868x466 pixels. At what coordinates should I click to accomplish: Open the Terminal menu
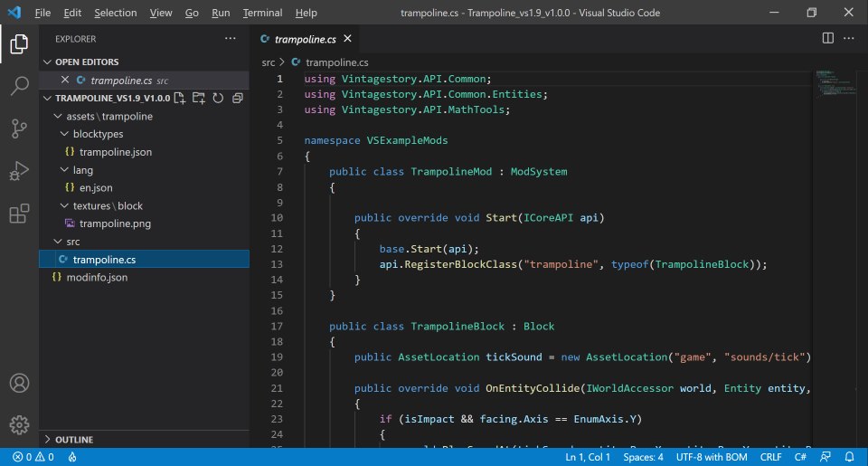coord(262,14)
